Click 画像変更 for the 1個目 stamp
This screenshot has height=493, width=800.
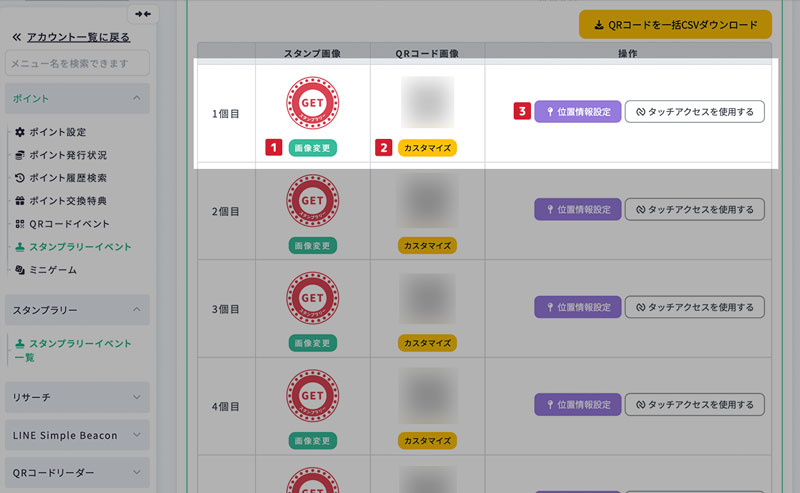(x=312, y=148)
